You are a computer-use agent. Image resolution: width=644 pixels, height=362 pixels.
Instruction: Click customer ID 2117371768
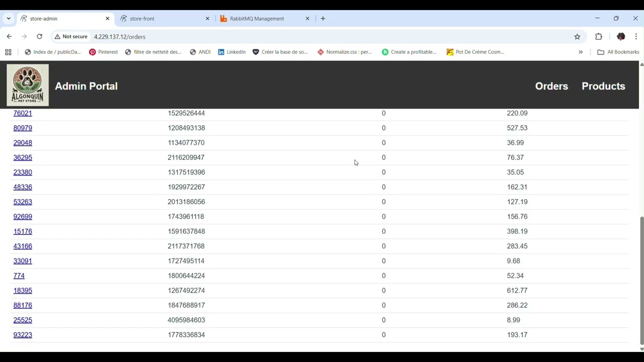click(186, 246)
